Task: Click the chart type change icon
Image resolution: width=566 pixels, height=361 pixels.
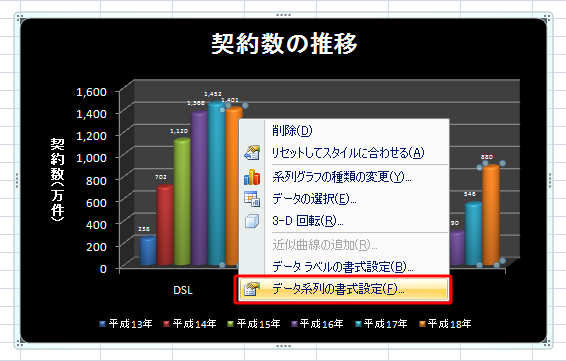Action: pyautogui.click(x=252, y=177)
